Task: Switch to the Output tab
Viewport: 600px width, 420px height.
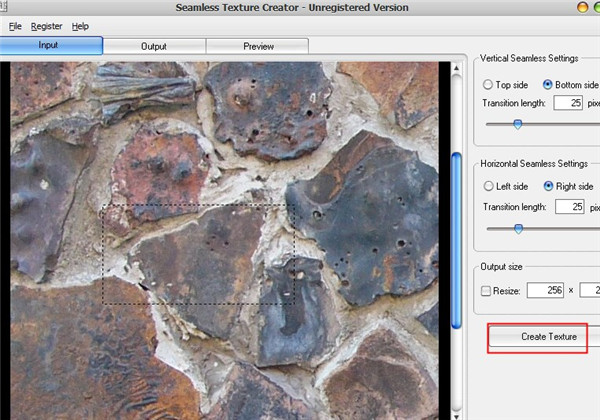Action: (x=154, y=46)
